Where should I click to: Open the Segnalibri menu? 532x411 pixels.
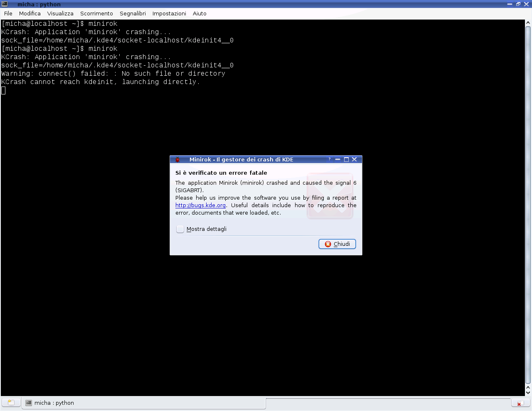[x=133, y=13]
